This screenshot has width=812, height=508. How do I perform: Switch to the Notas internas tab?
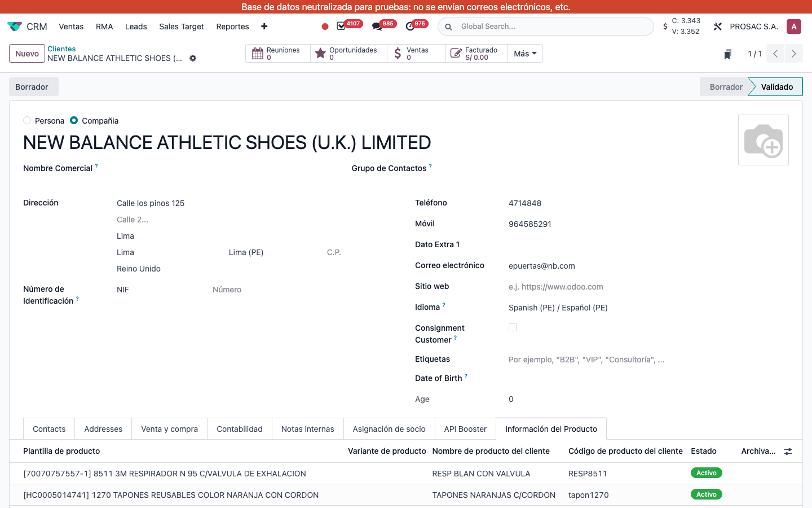[307, 429]
